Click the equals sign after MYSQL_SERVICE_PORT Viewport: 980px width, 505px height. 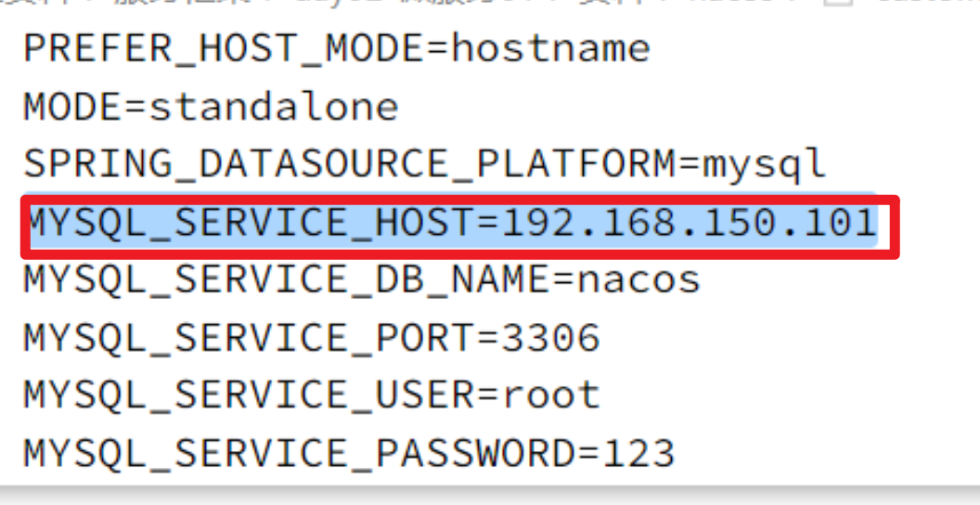click(x=488, y=339)
